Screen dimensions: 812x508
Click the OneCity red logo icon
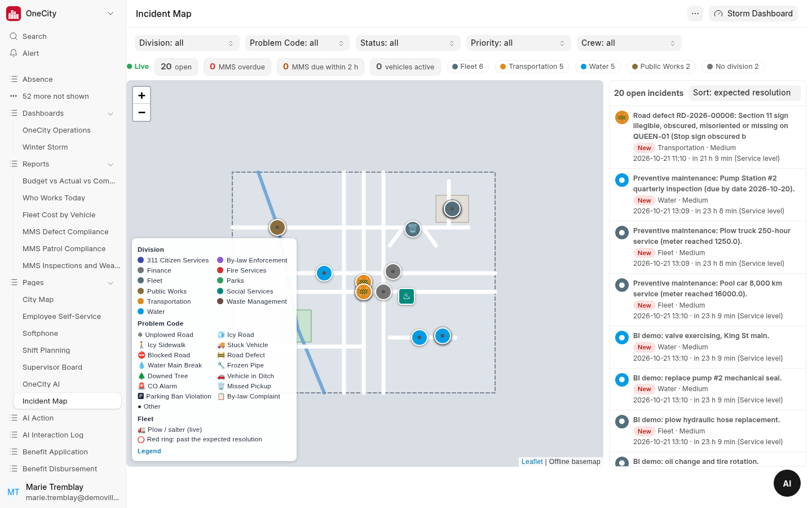[x=14, y=14]
